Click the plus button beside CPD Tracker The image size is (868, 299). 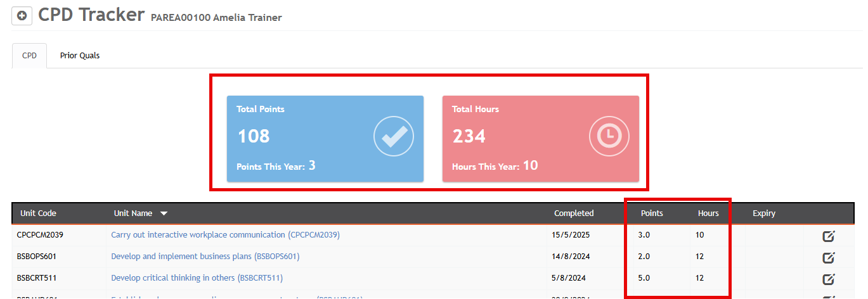pyautogui.click(x=22, y=16)
